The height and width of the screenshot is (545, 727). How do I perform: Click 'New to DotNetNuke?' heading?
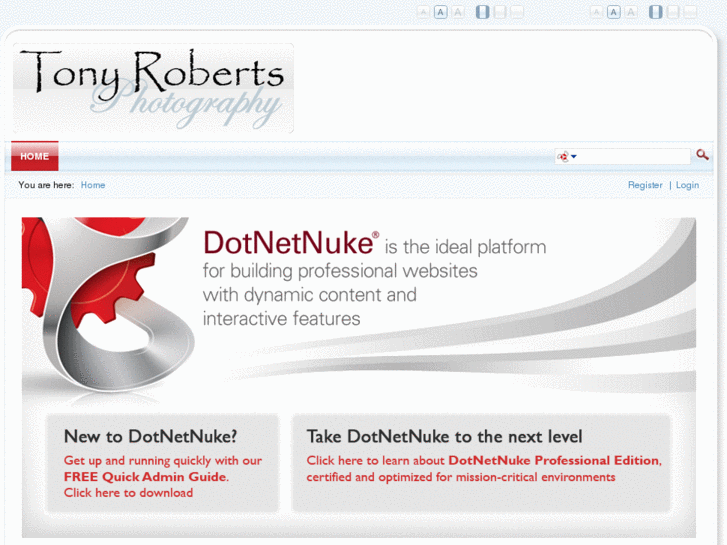tap(151, 436)
